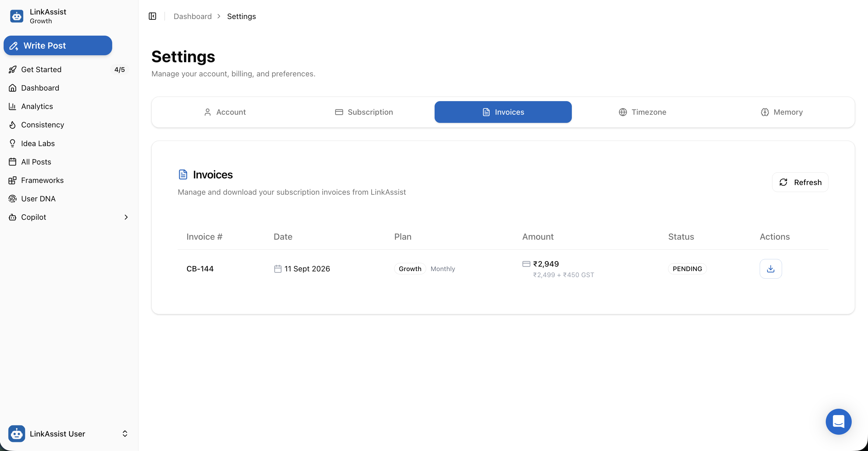Click the Dashboard breadcrumb link
Screen dimensions: 868x451
(192, 16)
